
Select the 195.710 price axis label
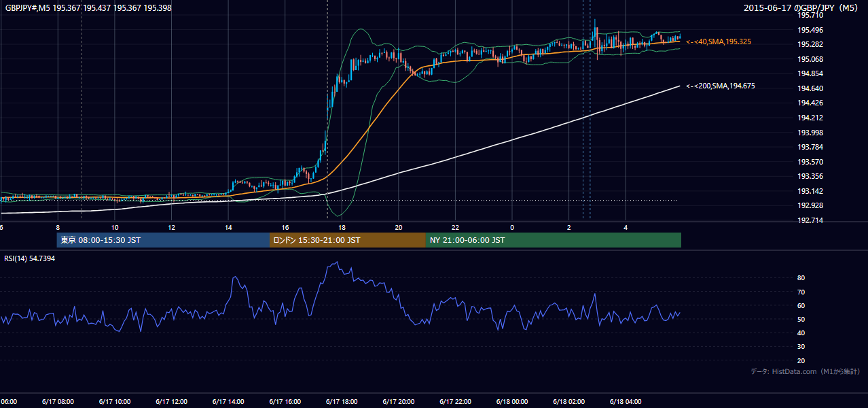[x=810, y=15]
